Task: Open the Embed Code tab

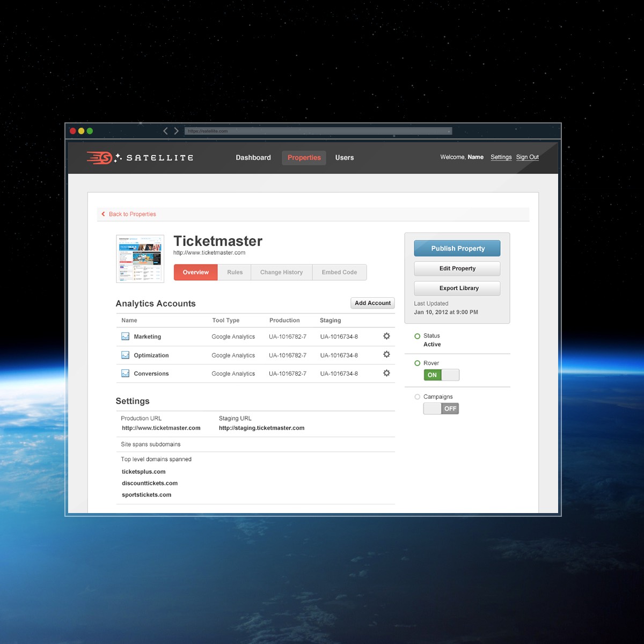Action: (339, 273)
